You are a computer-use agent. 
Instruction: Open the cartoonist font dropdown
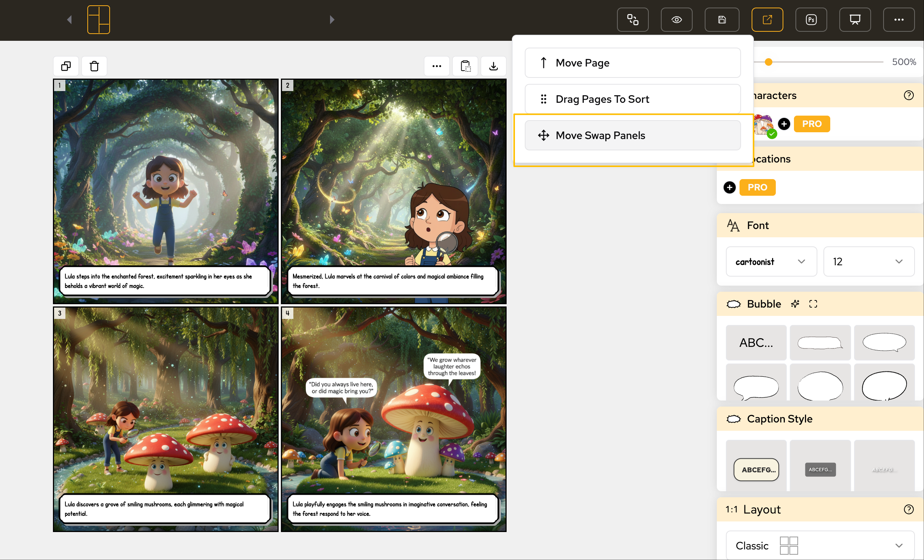click(771, 261)
